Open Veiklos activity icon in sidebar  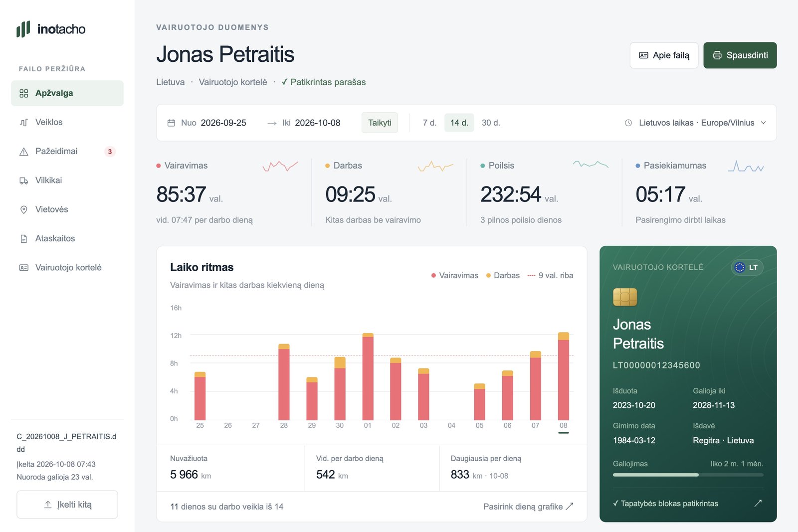[23, 123]
